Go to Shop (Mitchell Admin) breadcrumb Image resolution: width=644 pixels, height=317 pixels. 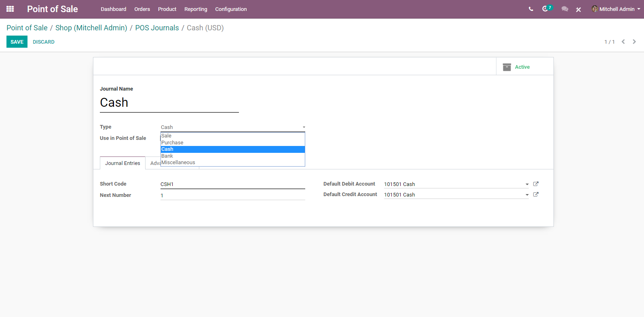(91, 28)
